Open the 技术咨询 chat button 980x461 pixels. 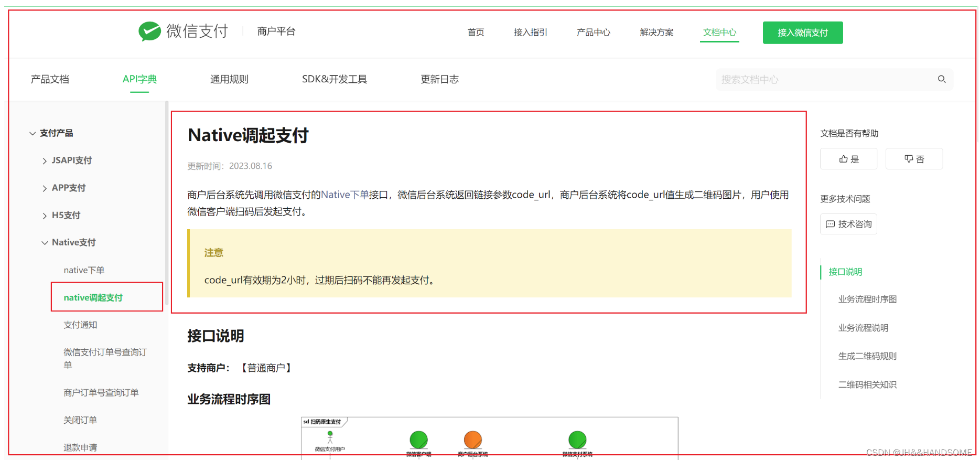848,224
